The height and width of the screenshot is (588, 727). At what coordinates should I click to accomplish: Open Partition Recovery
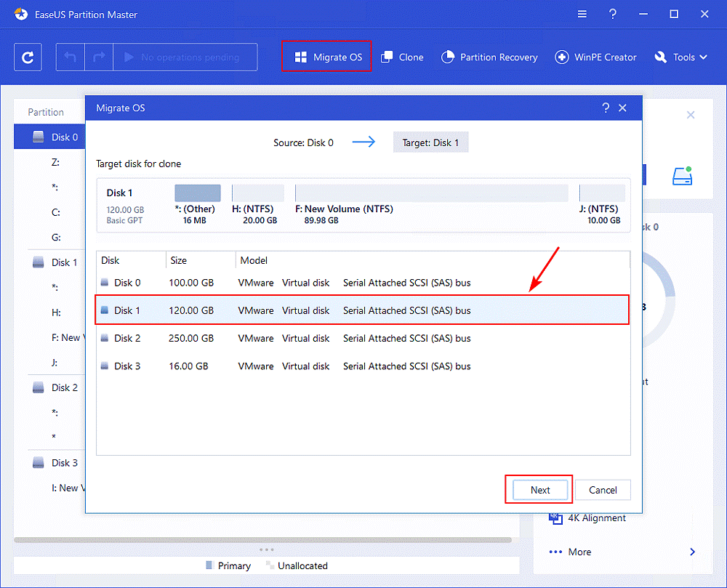tap(489, 57)
